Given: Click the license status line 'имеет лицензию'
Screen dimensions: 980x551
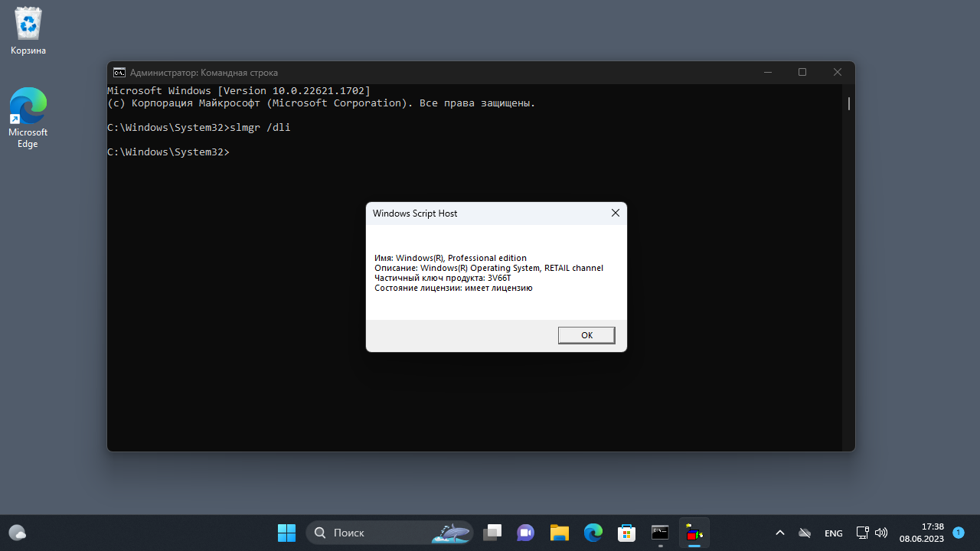Looking at the screenshot, I should coord(453,288).
